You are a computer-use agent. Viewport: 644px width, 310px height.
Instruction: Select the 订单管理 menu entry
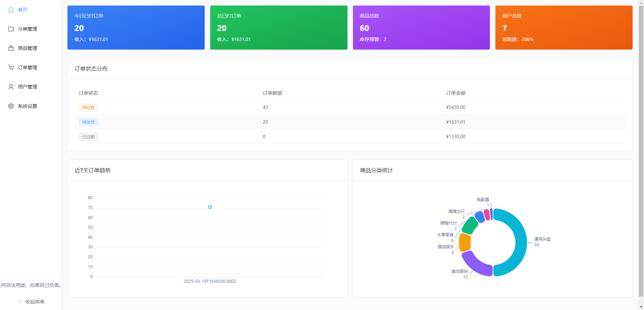(x=28, y=67)
